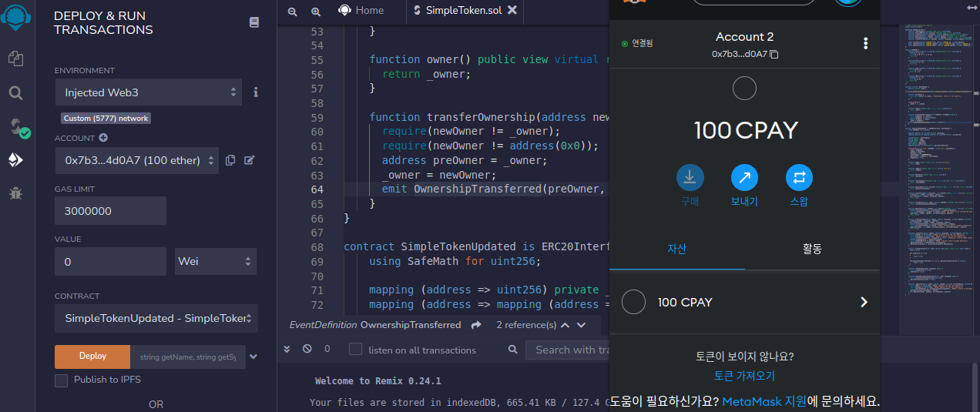
Task: Click the 100 CPAY balance heading
Action: pos(744,129)
